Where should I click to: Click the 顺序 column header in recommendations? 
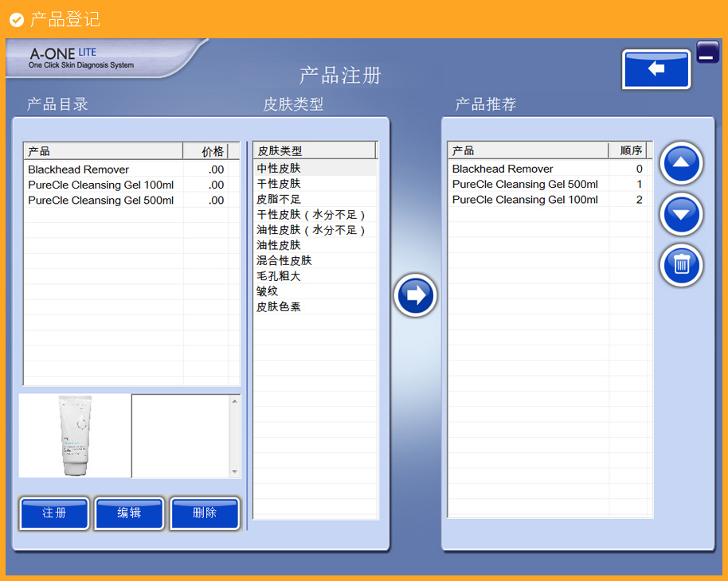click(628, 150)
